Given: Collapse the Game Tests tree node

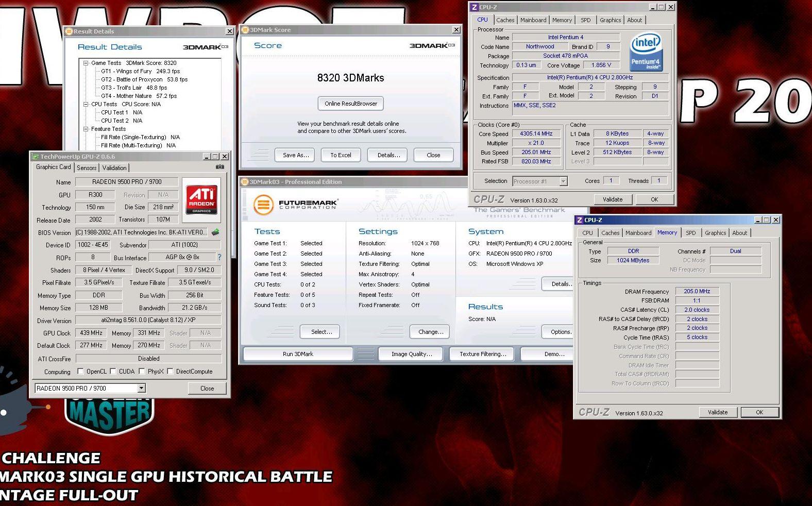Looking at the screenshot, I should pos(86,63).
